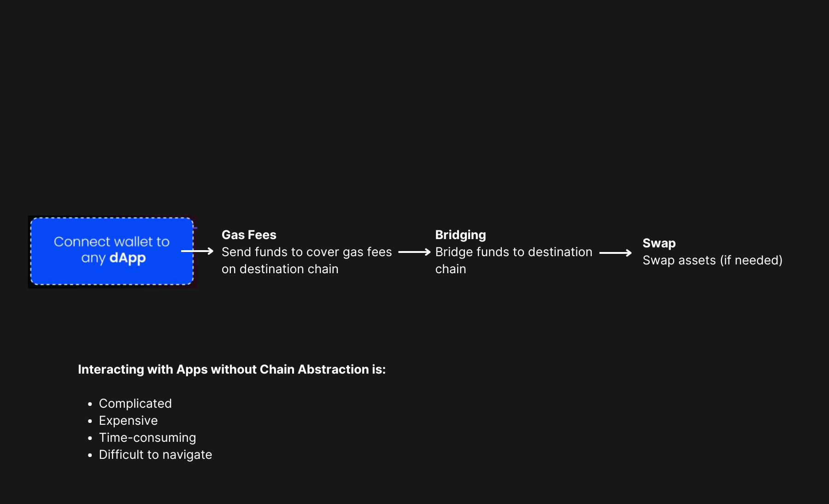Click the 'Difficult to navigate' list item
Image resolution: width=829 pixels, height=504 pixels.
155,455
